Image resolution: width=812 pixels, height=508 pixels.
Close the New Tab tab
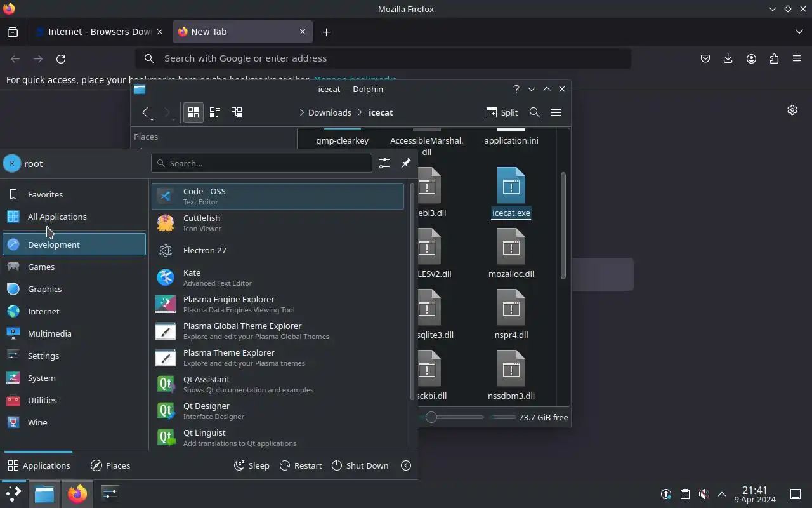pos(303,32)
